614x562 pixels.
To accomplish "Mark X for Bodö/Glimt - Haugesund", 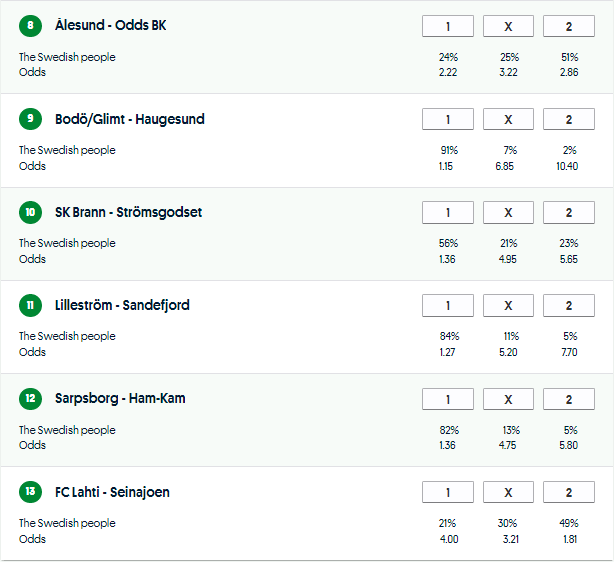I will coord(508,120).
